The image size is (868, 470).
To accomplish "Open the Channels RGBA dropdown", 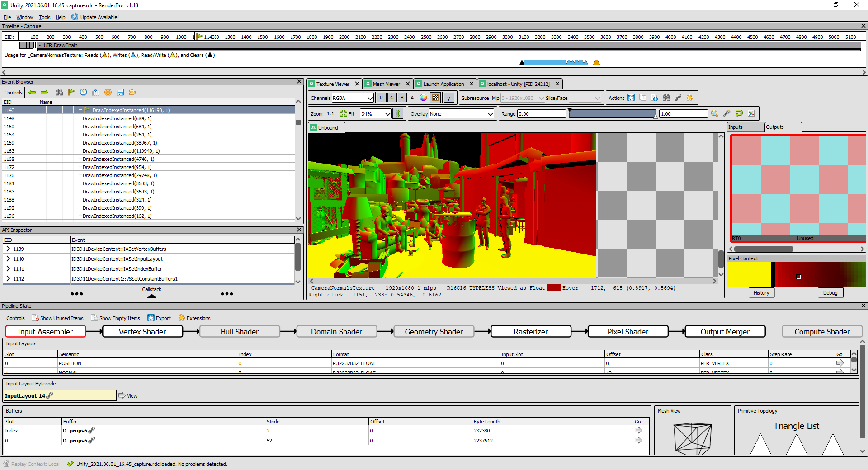I will (353, 98).
